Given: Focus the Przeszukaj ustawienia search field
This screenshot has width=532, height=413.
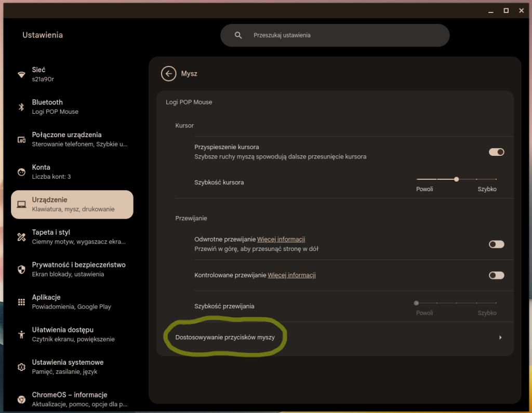Looking at the screenshot, I should (x=335, y=35).
